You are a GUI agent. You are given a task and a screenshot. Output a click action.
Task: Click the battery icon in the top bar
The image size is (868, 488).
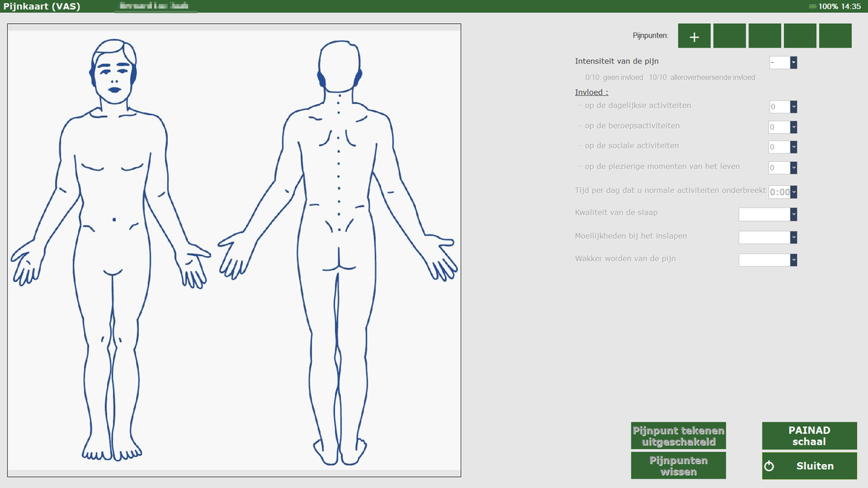(x=813, y=7)
